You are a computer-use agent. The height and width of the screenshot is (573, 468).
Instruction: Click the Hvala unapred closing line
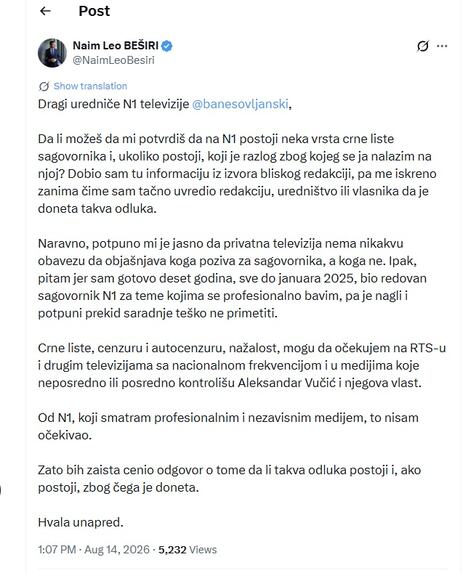tap(80, 522)
